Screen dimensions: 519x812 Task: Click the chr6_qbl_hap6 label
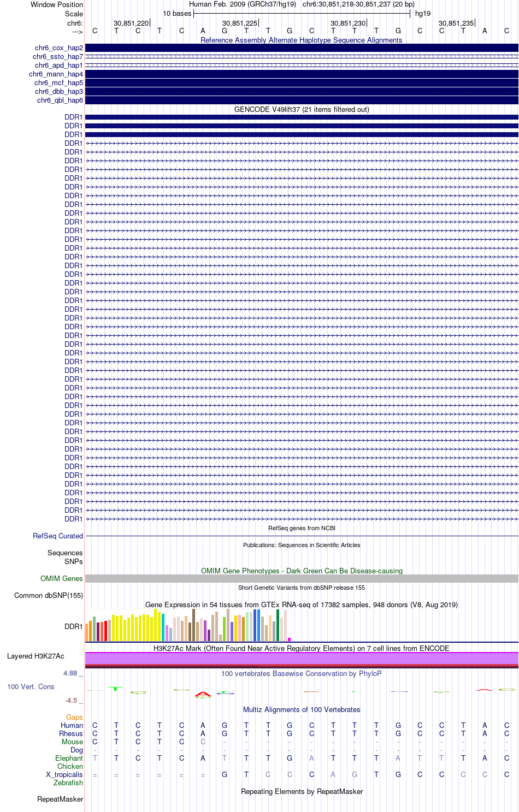pos(60,100)
